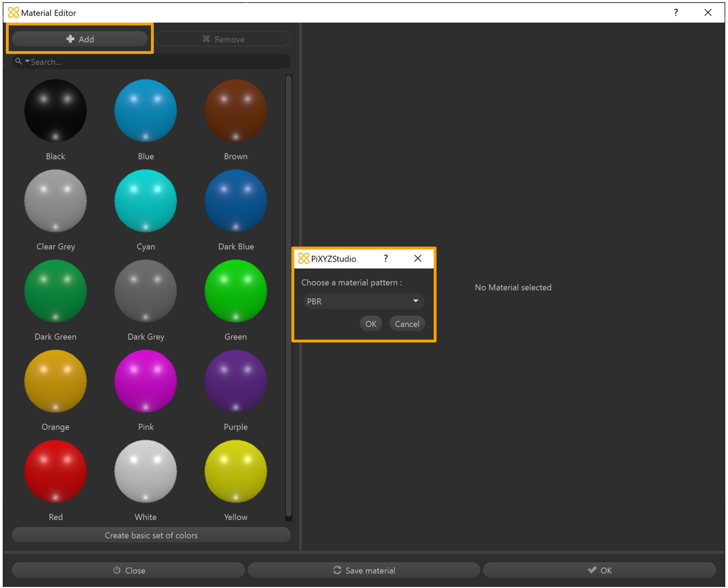The width and height of the screenshot is (728, 588).
Task: Click the Add material button
Action: click(x=80, y=39)
